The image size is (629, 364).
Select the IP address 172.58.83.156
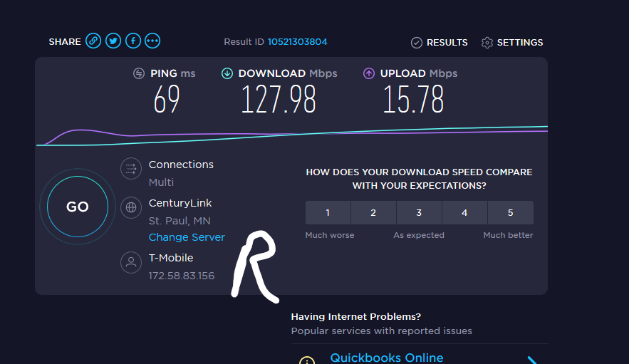pos(182,276)
